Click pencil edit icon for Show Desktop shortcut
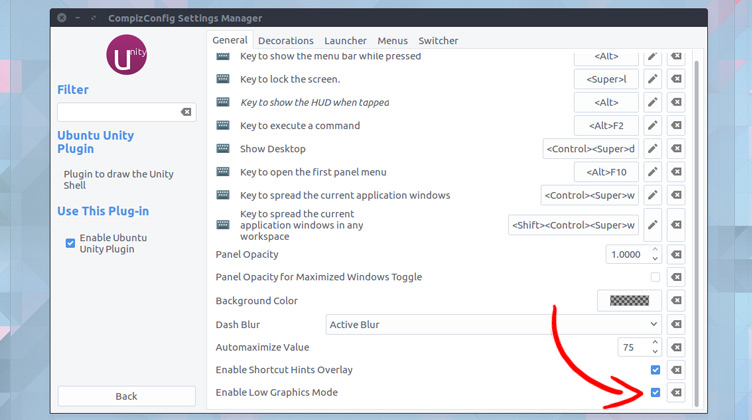The width and height of the screenshot is (752, 420). click(x=652, y=149)
